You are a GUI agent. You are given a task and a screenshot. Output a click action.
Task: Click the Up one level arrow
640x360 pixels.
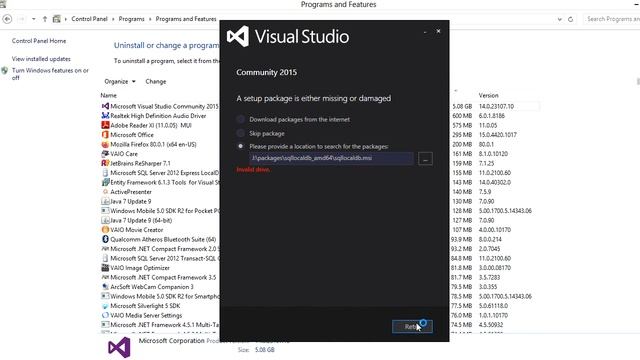pyautogui.click(x=45, y=19)
